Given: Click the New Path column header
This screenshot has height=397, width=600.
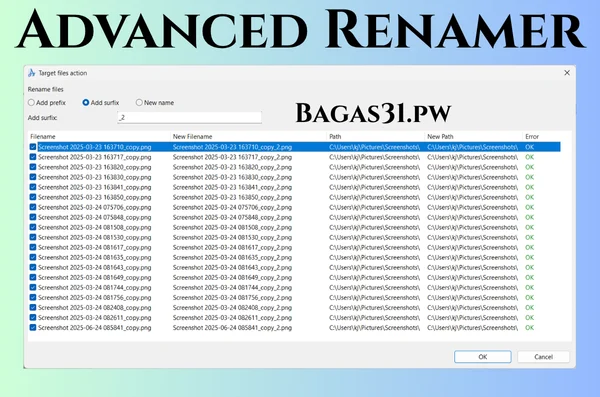Looking at the screenshot, I should (x=440, y=137).
